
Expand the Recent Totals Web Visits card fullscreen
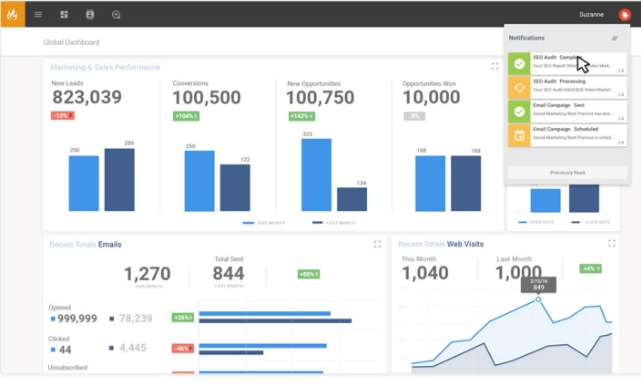612,243
